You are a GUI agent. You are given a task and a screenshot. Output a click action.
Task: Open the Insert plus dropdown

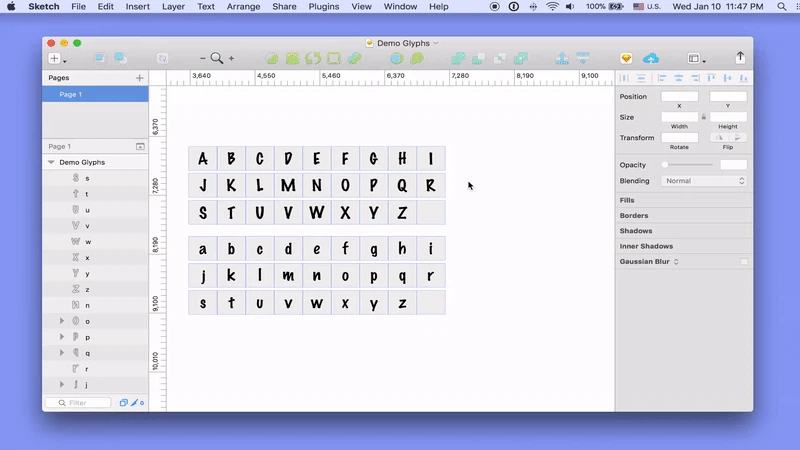(x=57, y=58)
